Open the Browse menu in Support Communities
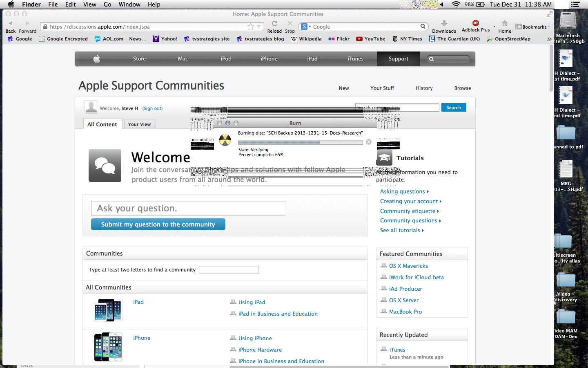The width and height of the screenshot is (588, 368). pyautogui.click(x=463, y=88)
